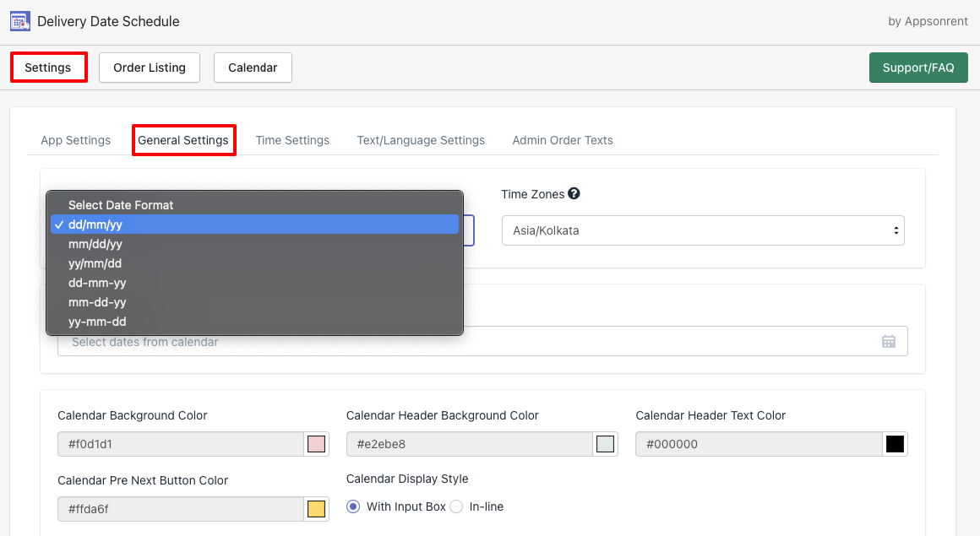Open the Order Listing page
980x536 pixels.
(x=150, y=68)
